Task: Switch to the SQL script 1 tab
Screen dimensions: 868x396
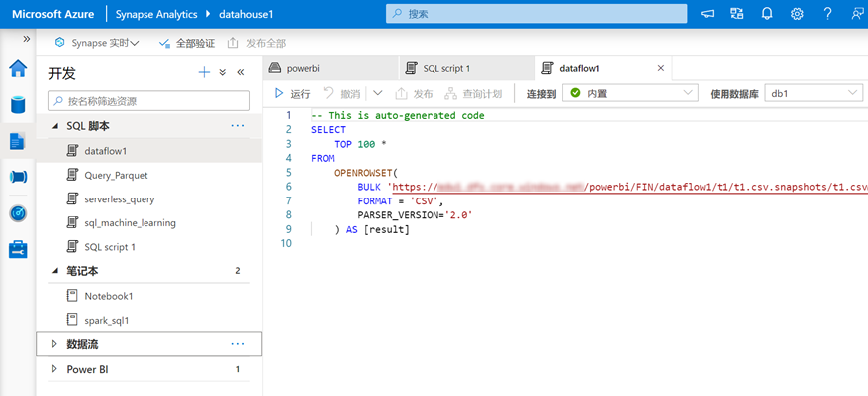Action: [466, 68]
